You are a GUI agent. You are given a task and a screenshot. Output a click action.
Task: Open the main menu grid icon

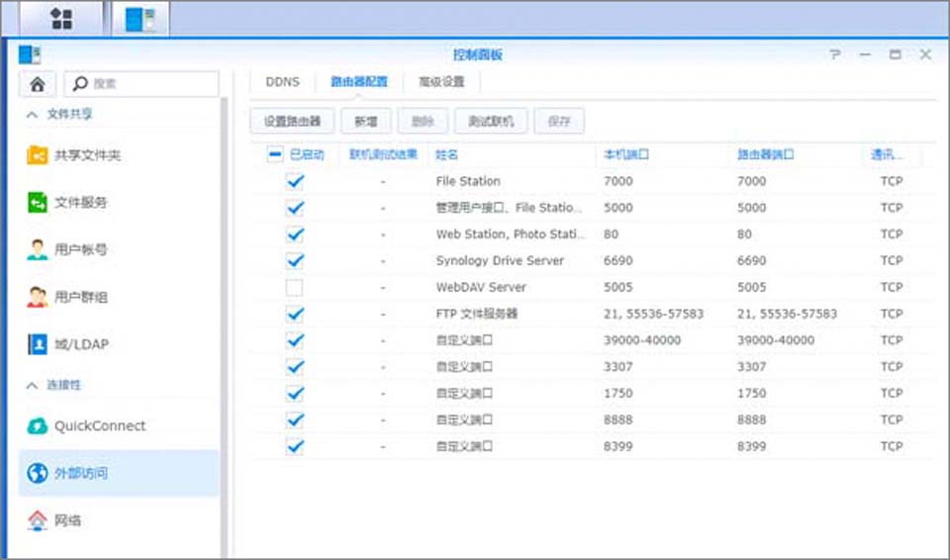point(61,19)
